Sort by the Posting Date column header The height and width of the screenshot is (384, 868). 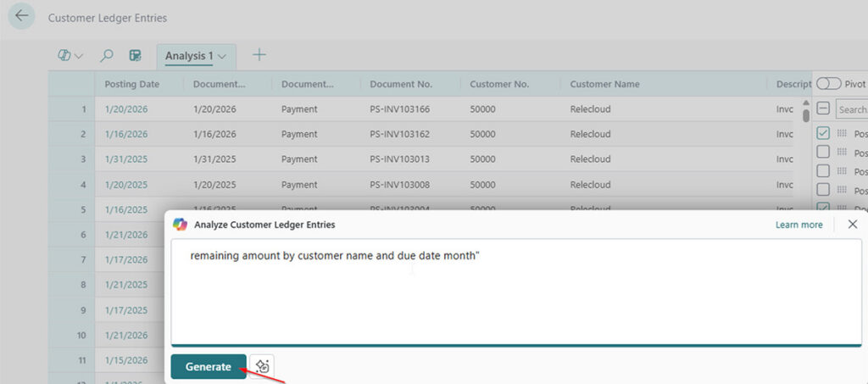tap(131, 84)
